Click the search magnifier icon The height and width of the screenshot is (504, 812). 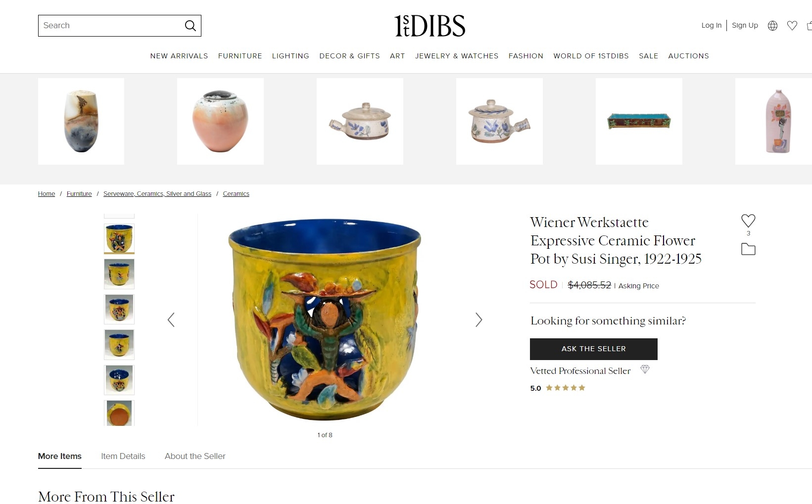191,26
